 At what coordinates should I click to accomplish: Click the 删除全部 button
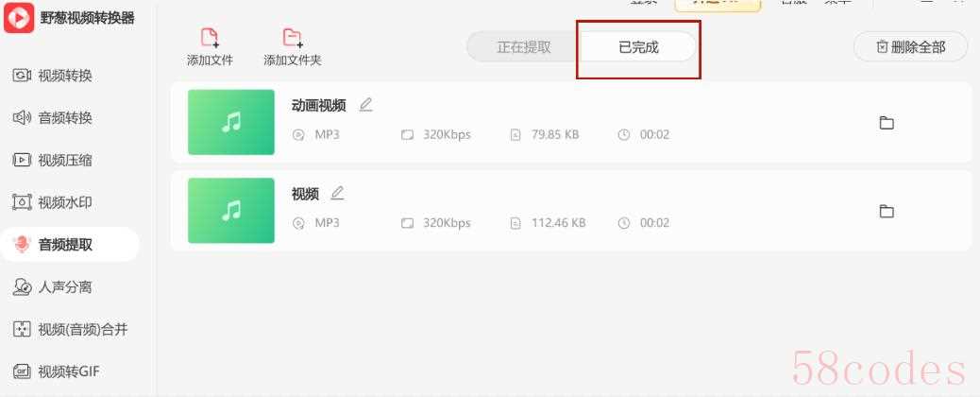pyautogui.click(x=911, y=47)
